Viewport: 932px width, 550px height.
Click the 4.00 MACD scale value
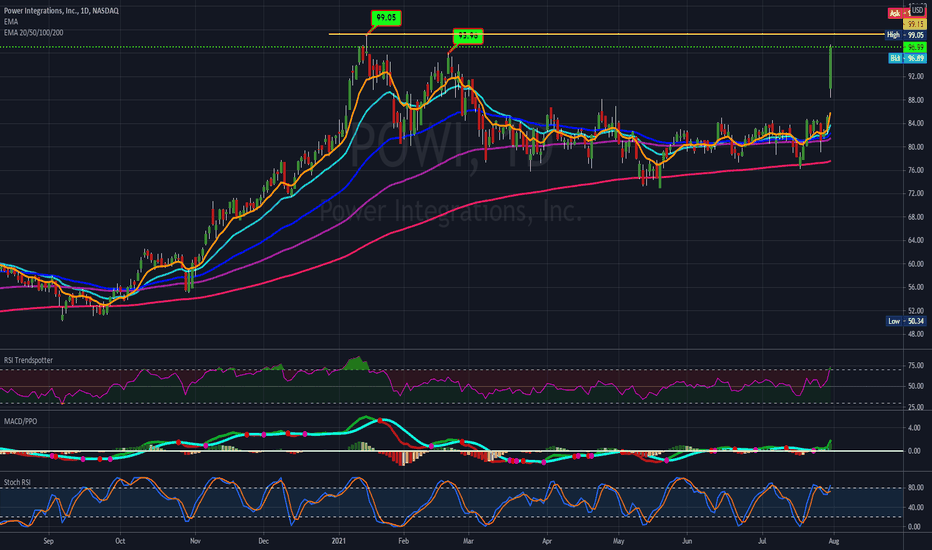[x=914, y=428]
